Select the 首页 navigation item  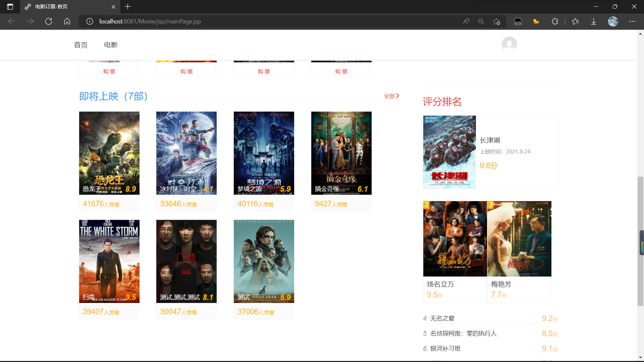point(80,45)
